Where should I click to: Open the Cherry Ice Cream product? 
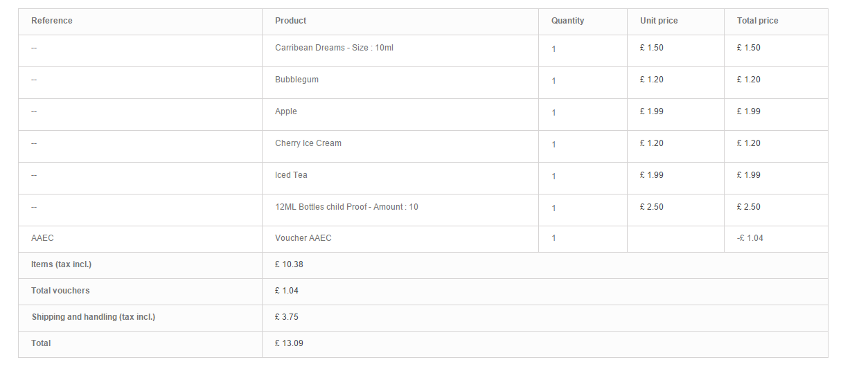click(308, 143)
